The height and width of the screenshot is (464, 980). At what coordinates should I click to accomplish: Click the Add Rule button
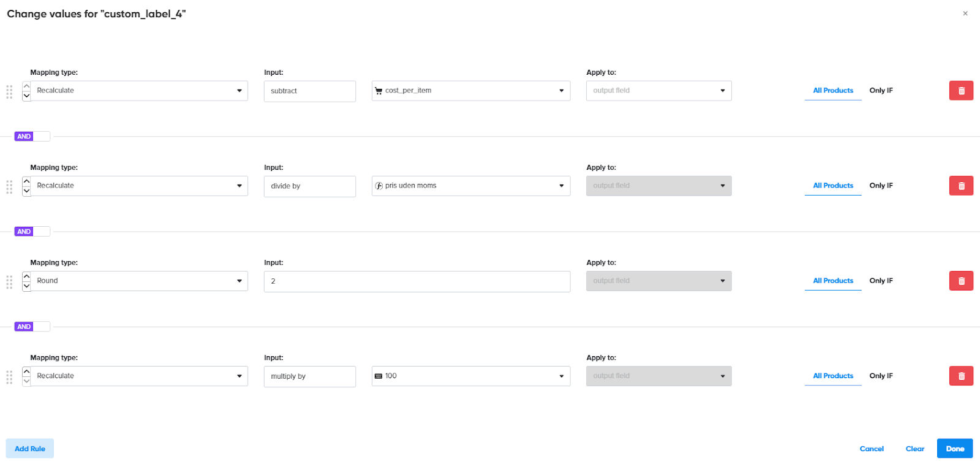tap(30, 449)
